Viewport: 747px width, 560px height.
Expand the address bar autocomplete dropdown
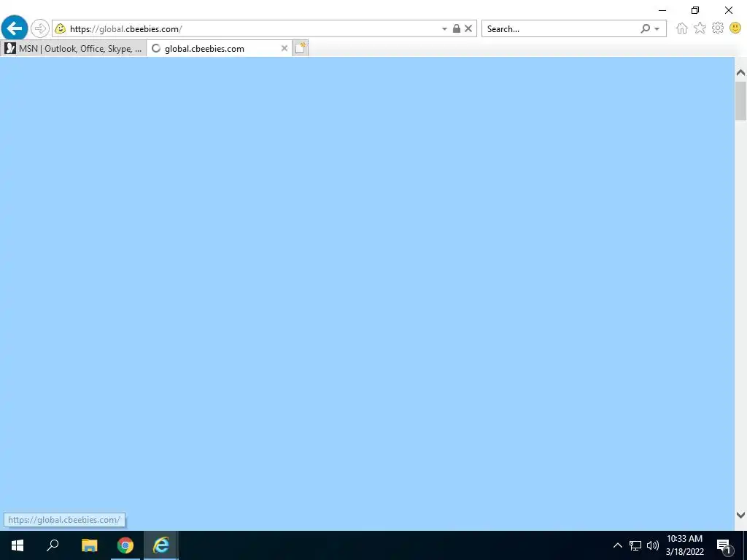[x=444, y=29]
